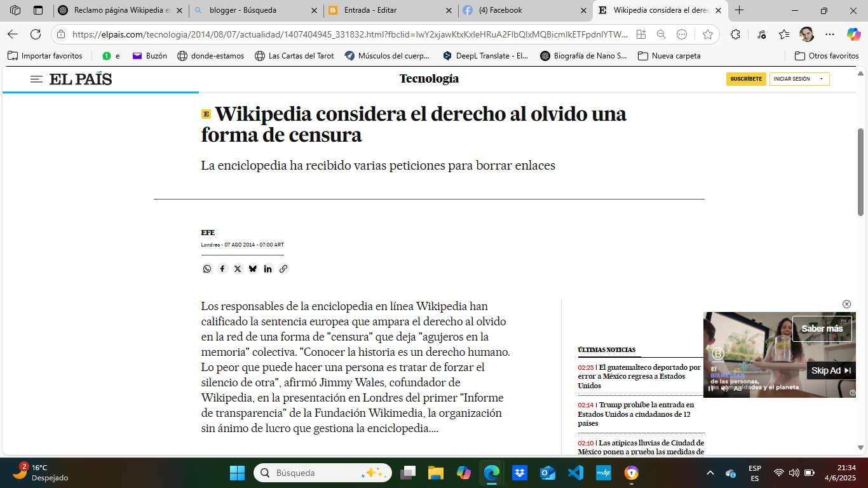Close the Facebook tab
The height and width of the screenshot is (488, 868).
583,10
